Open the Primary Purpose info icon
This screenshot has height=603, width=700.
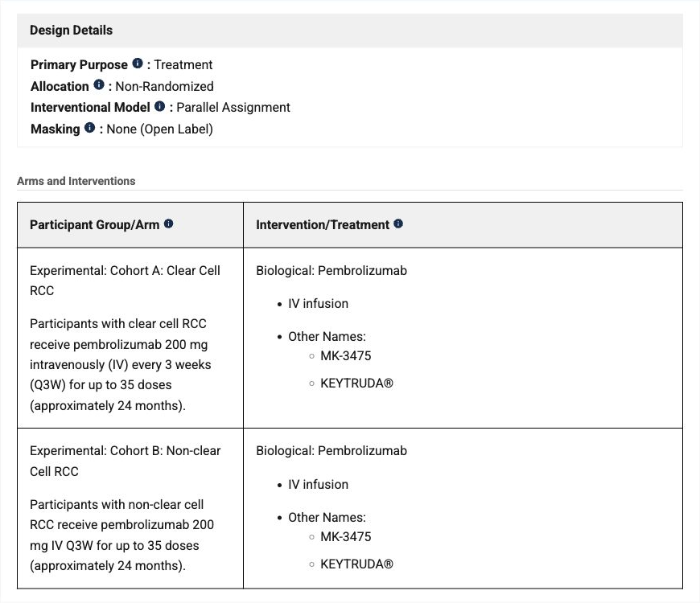138,64
